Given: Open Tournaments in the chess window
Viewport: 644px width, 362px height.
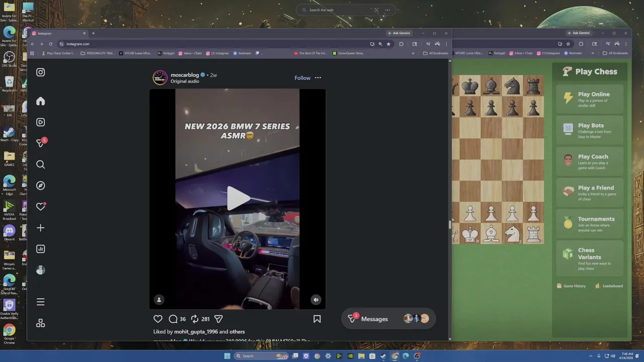Looking at the screenshot, I should click(x=590, y=223).
